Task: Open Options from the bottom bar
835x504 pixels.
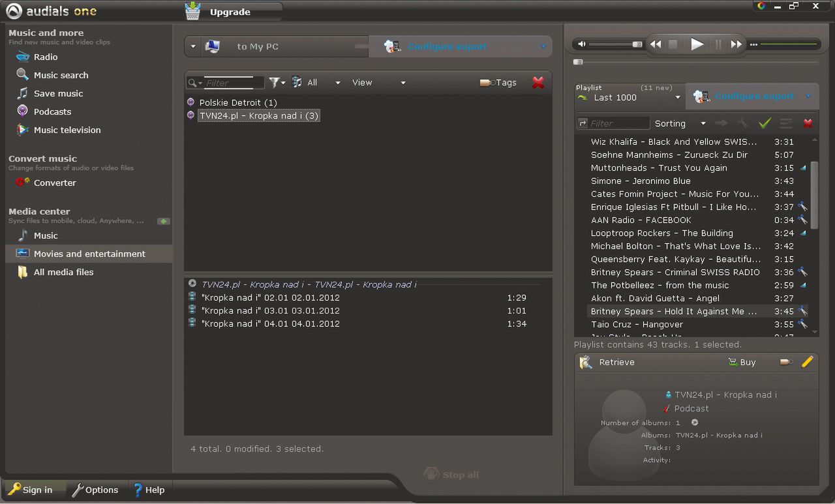Action: [95, 490]
